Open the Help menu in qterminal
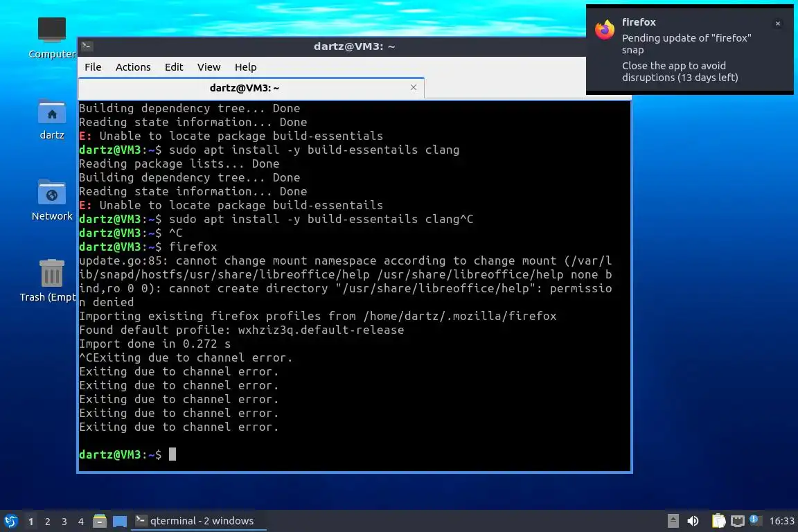The width and height of the screenshot is (798, 532). point(245,67)
